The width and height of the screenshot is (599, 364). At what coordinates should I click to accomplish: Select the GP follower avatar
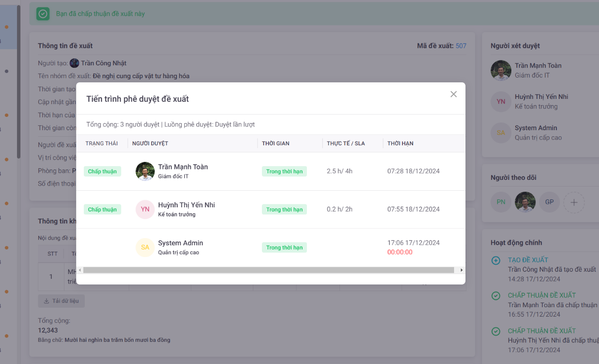coord(549,202)
